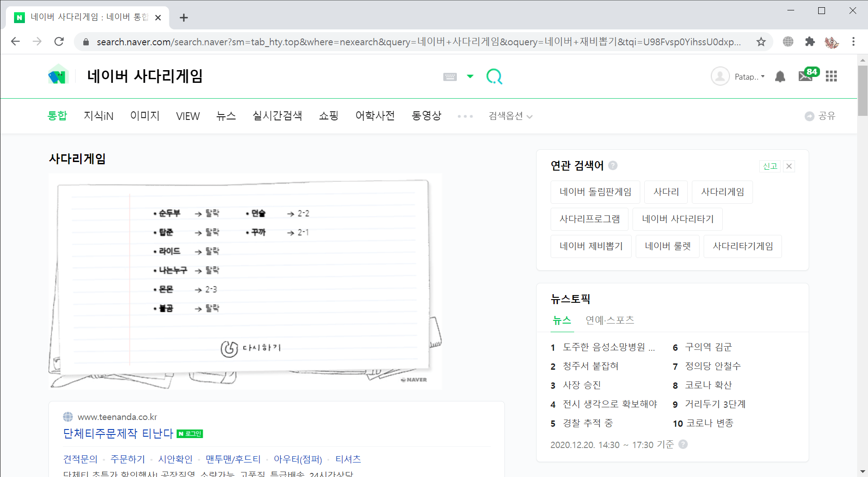The height and width of the screenshot is (477, 868).
Task: Open news topic 도주한 음성소망병원
Action: tap(609, 347)
